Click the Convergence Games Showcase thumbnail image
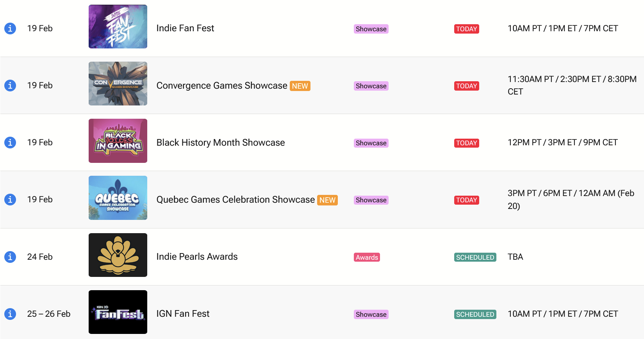Screen dimensions: 644x339 pyautogui.click(x=118, y=84)
